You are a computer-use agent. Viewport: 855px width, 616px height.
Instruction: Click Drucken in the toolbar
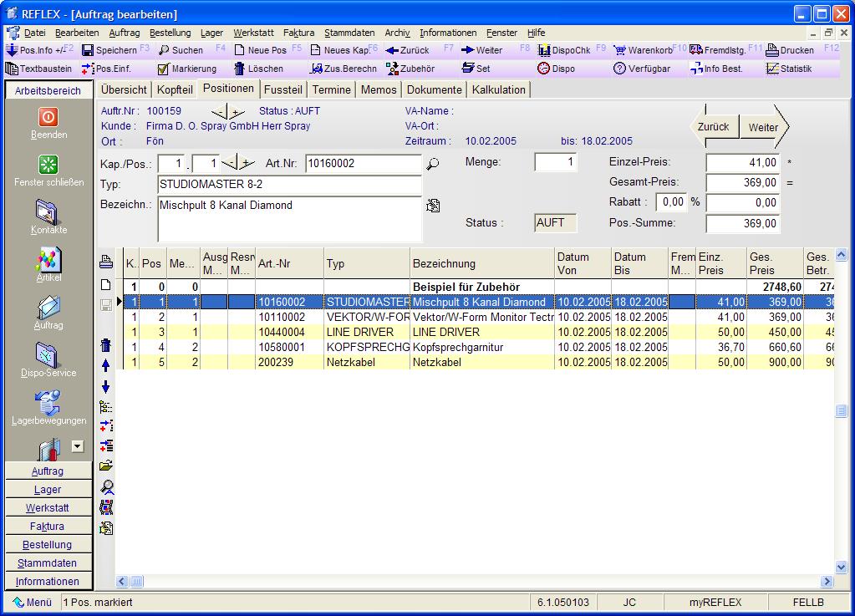[790, 50]
